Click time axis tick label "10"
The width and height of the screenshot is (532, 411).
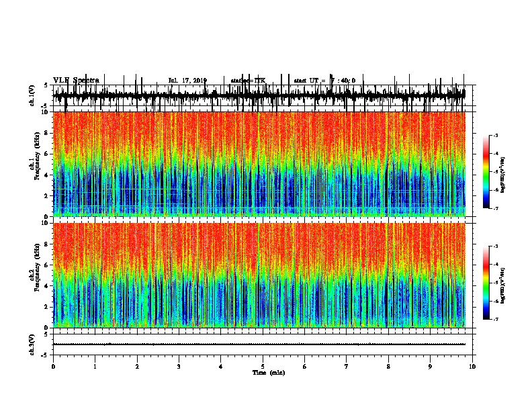[x=472, y=367]
